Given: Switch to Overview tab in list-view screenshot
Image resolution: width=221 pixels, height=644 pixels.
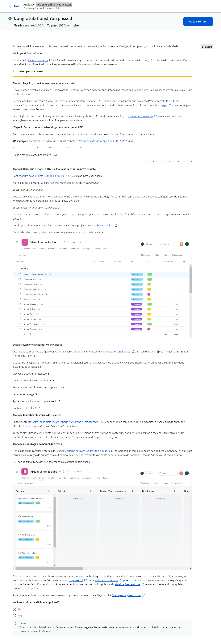Looking at the screenshot, I should pos(26,249).
